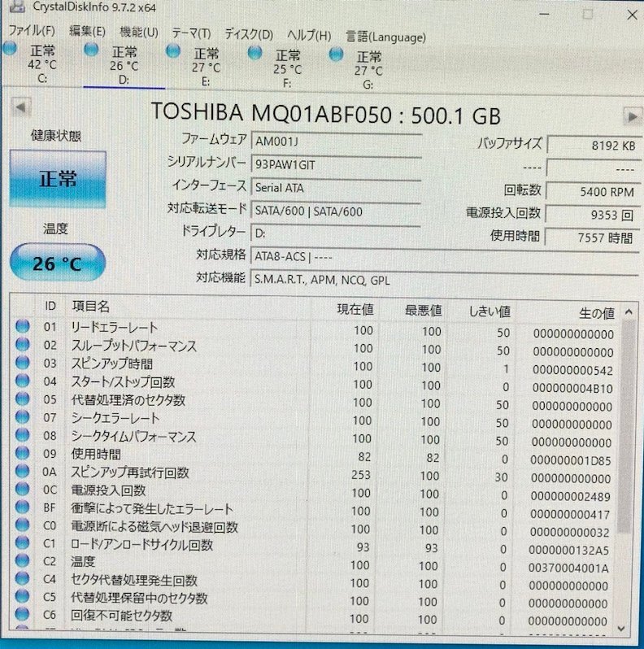Click the 正常 health status button

58,179
